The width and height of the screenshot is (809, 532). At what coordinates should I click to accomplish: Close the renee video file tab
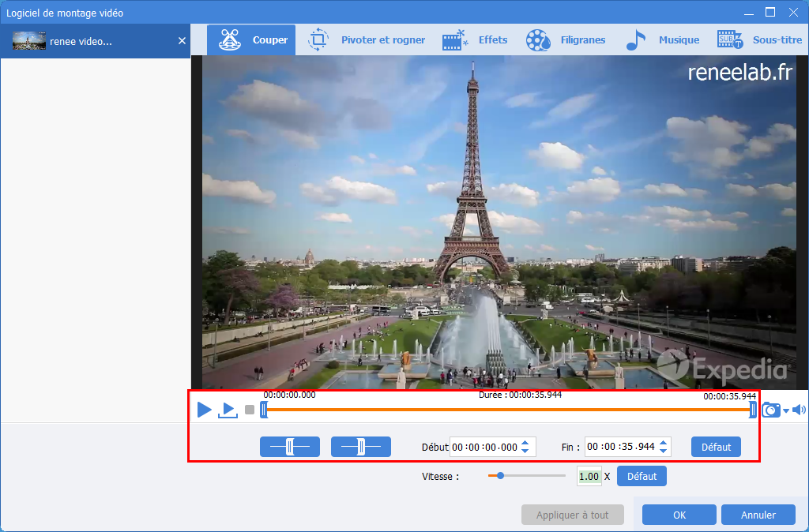182,41
